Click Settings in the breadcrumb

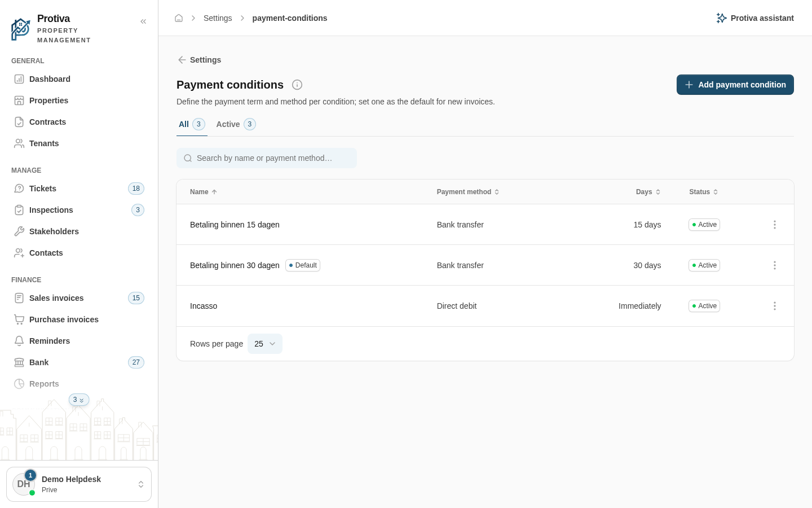click(x=218, y=18)
